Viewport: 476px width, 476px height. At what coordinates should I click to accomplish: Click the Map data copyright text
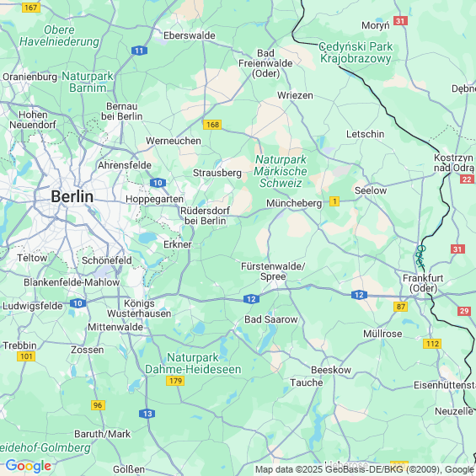(365, 469)
